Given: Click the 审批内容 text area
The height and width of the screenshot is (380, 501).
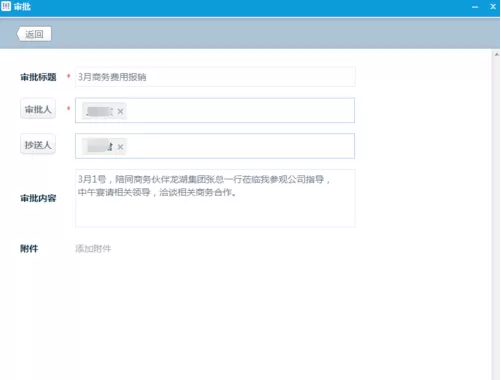Looking at the screenshot, I should (215, 198).
